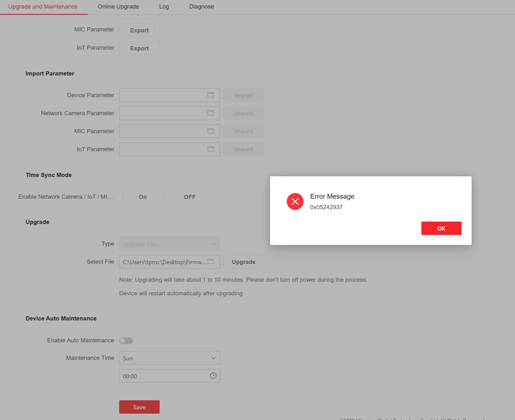This screenshot has width=515, height=420.
Task: Expand the Maintenance Time day dropdown
Action: (169, 358)
